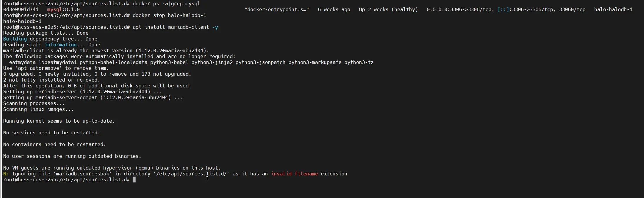The width and height of the screenshot is (644, 198).
Task: Click the red "invalid filename" text
Action: [294, 174]
